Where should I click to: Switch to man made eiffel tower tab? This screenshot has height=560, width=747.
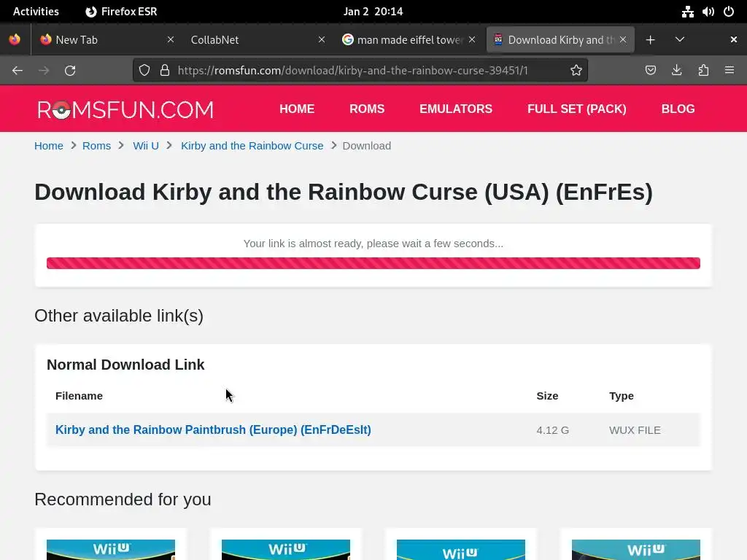(x=408, y=39)
